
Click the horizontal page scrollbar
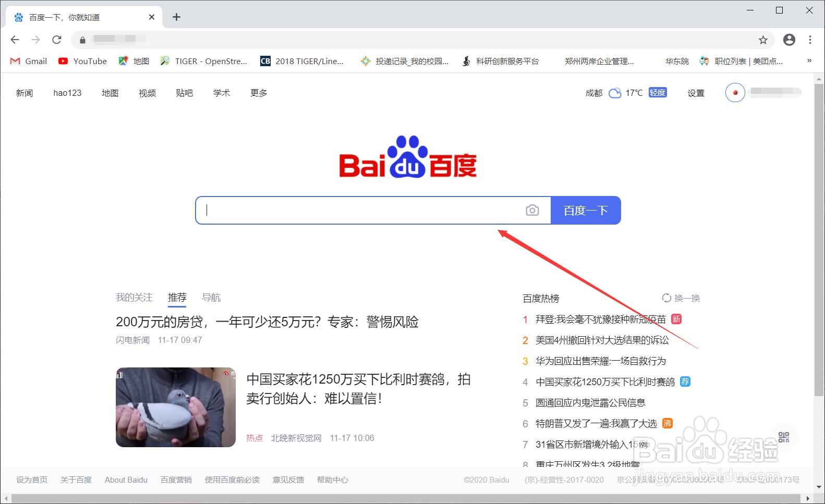(x=407, y=499)
